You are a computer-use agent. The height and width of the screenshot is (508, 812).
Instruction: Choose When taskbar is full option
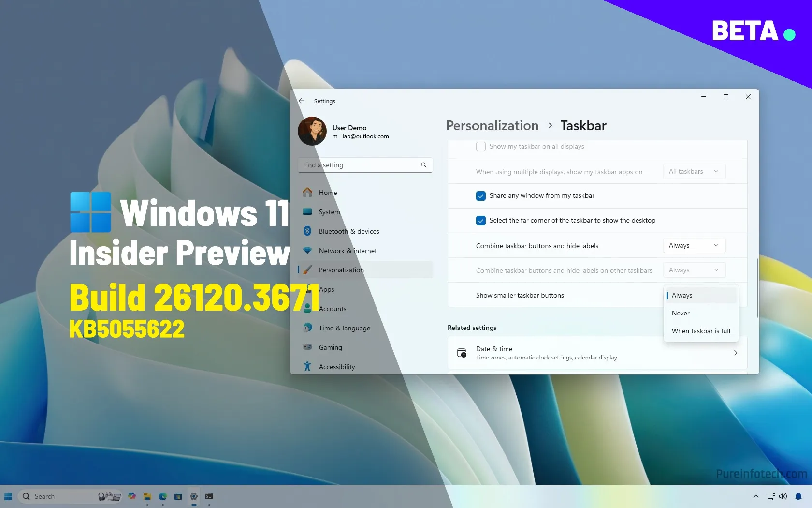click(701, 331)
